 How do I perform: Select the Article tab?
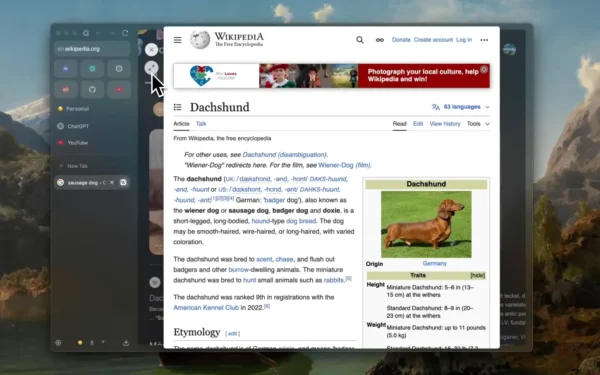pyautogui.click(x=181, y=124)
